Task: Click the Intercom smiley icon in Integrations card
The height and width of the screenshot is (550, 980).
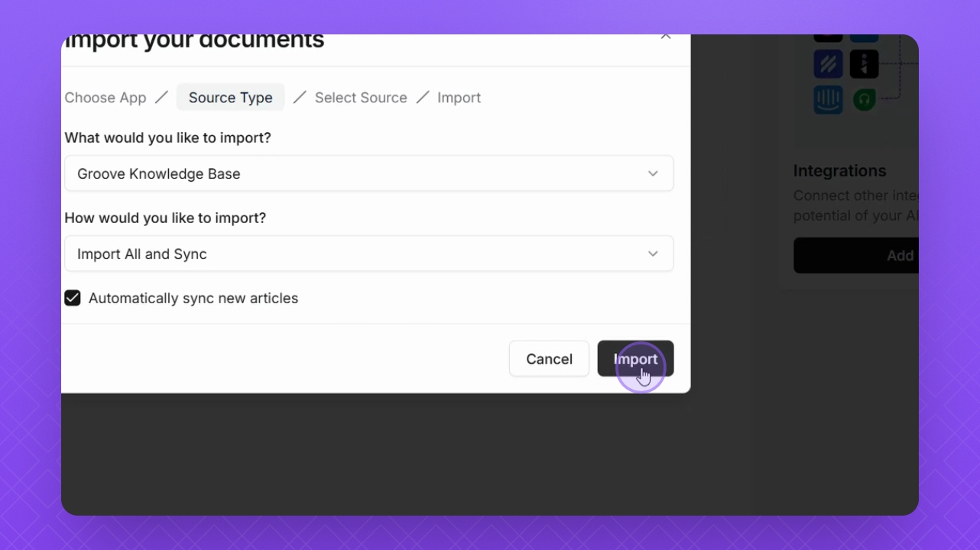Action: [x=828, y=99]
